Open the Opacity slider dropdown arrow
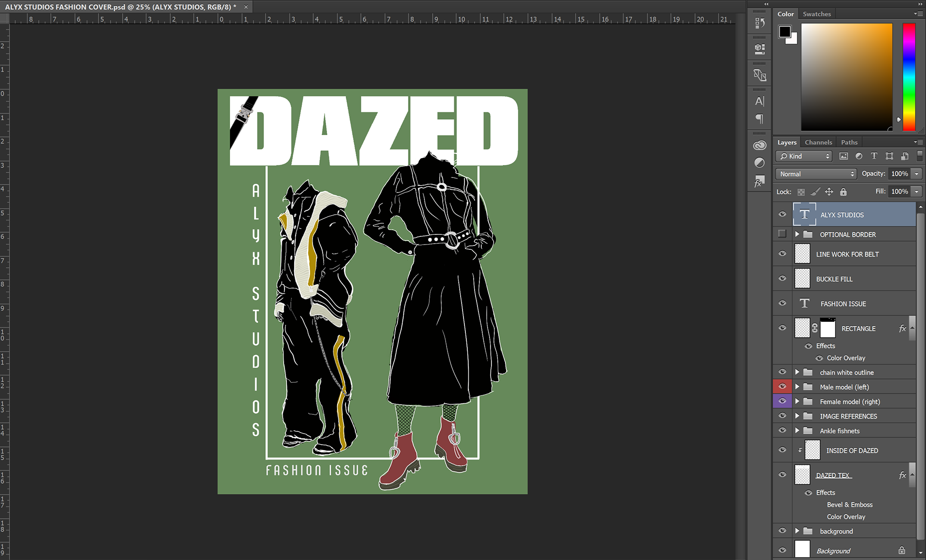Screen dimensions: 926x560 [x=917, y=174]
